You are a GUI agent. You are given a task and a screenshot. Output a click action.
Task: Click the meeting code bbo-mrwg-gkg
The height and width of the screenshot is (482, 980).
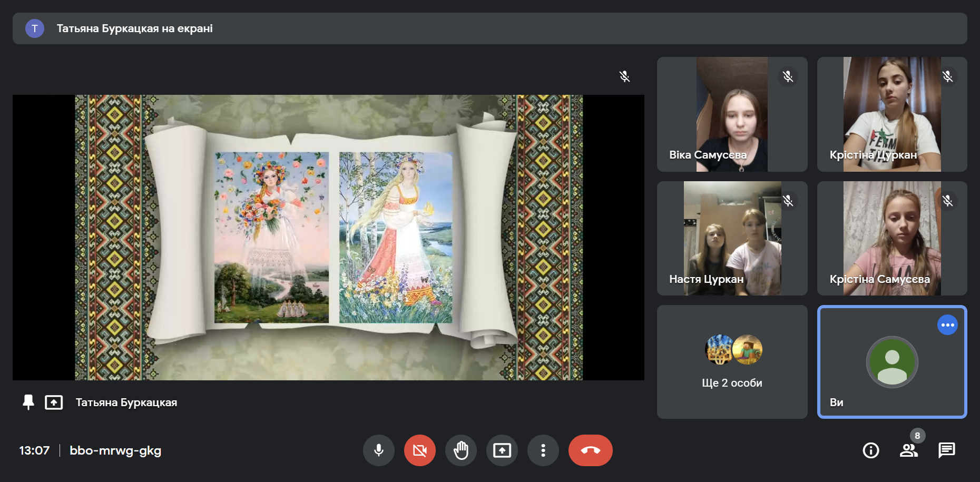click(x=115, y=450)
